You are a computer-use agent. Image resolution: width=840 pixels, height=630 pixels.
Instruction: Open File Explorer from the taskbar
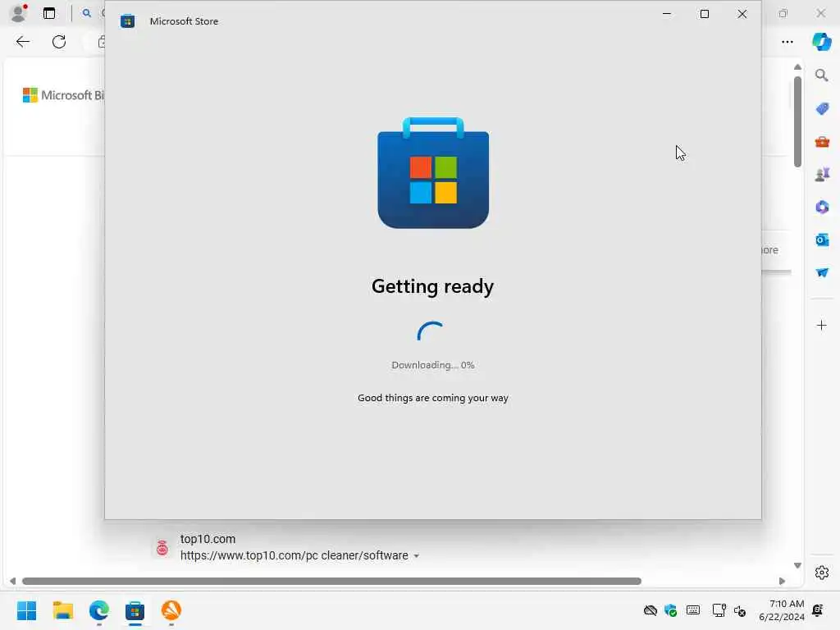(x=62, y=610)
